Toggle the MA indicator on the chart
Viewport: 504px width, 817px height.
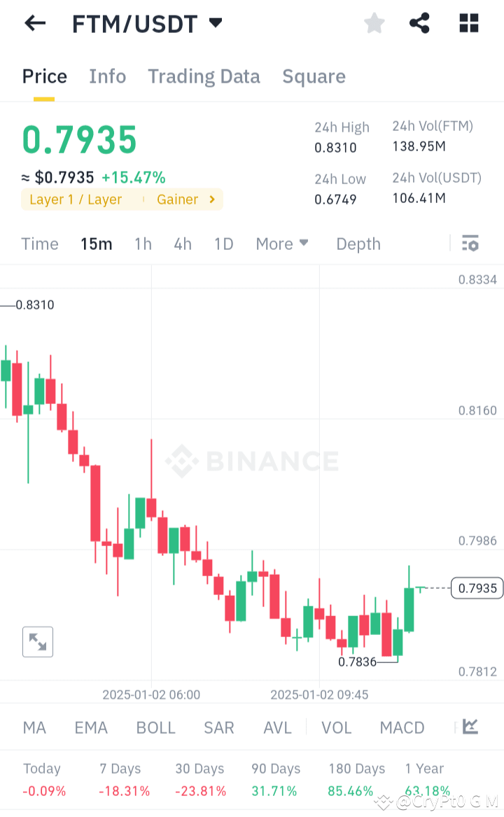34,728
